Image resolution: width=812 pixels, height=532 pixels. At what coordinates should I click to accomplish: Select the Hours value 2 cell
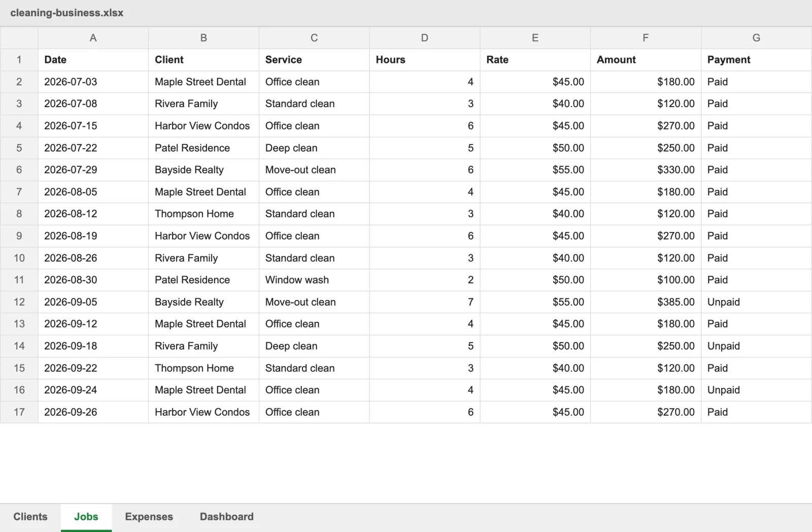coord(424,280)
